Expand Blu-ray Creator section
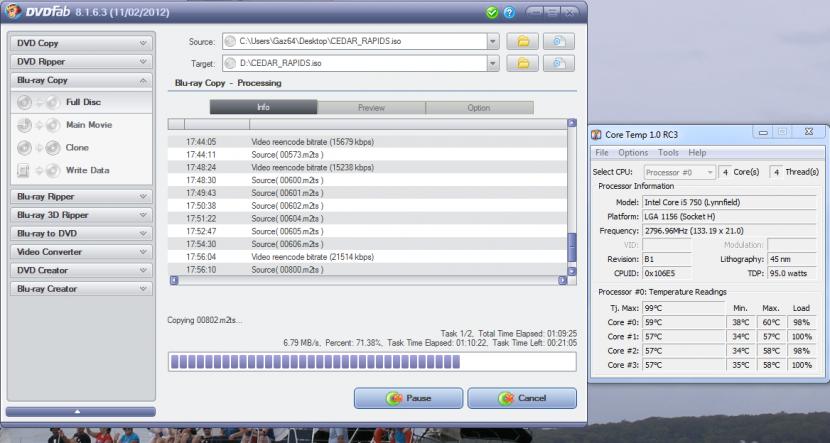Screen dimensions: 830x443 pyautogui.click(x=81, y=289)
